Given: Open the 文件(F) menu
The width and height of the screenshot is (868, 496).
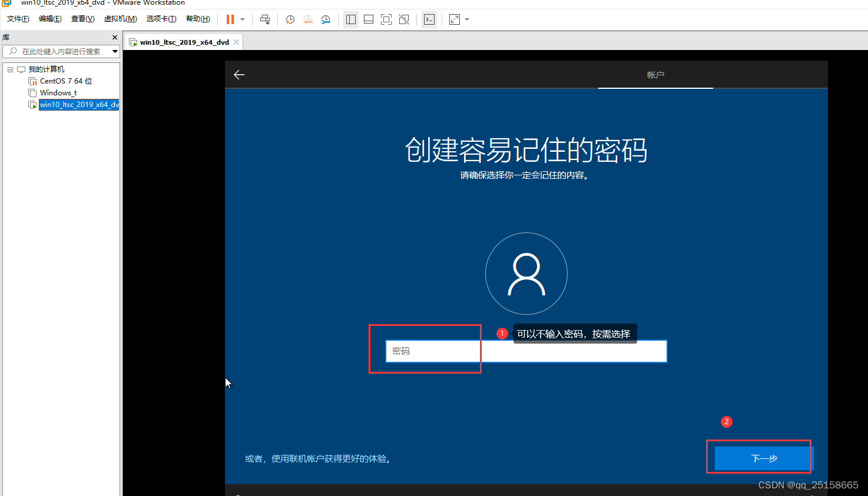Looking at the screenshot, I should pos(18,19).
